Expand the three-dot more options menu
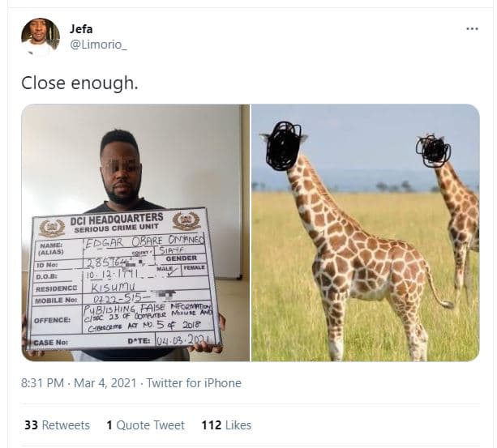This screenshot has height=448, width=497. point(472,29)
